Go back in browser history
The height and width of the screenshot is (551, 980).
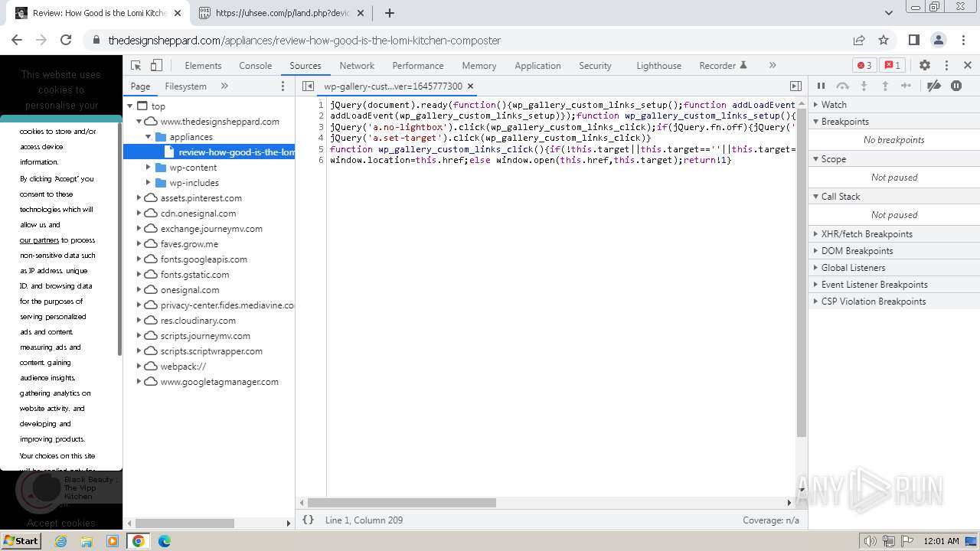[17, 40]
